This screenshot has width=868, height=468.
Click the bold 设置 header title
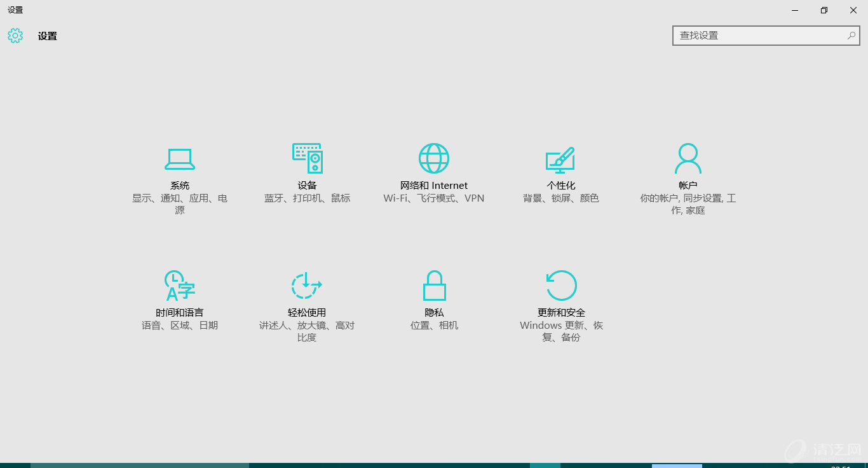[48, 36]
